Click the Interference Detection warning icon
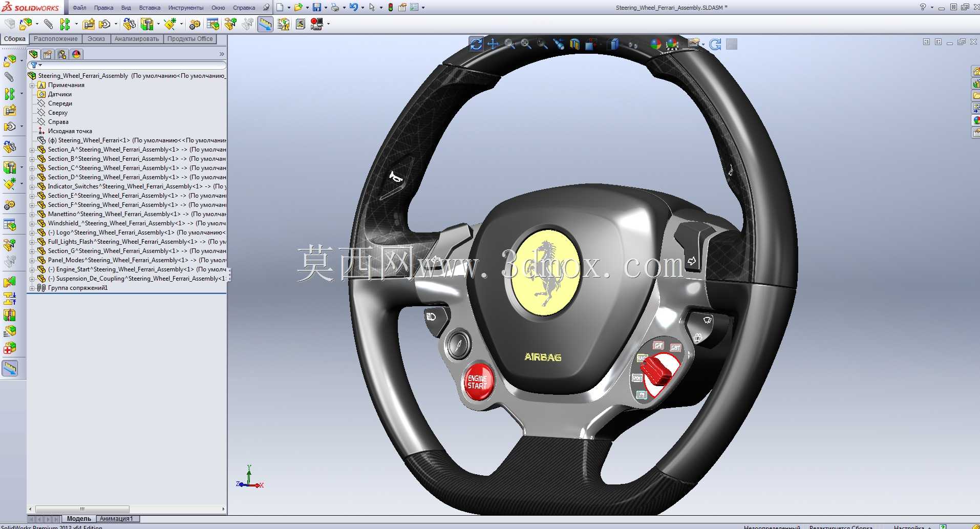 tap(283, 24)
